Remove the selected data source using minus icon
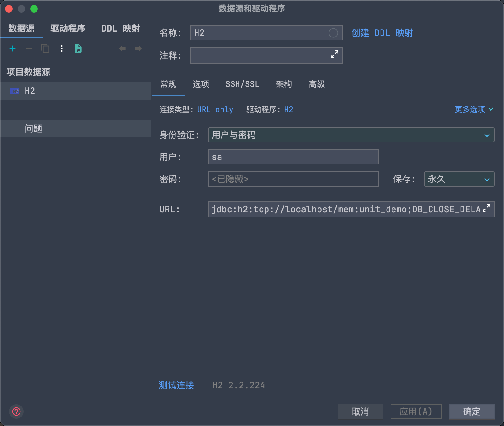The height and width of the screenshot is (426, 504). (29, 49)
